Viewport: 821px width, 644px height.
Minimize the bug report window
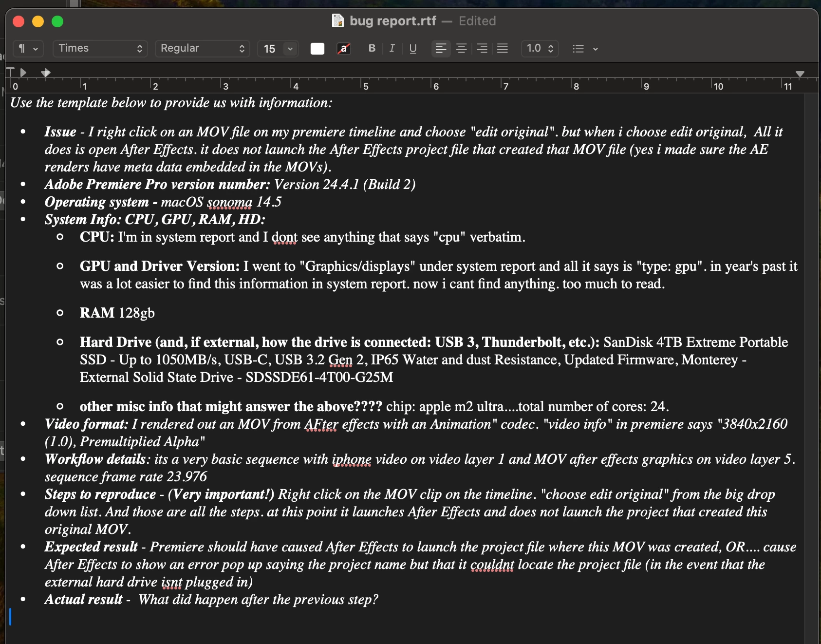pyautogui.click(x=38, y=21)
